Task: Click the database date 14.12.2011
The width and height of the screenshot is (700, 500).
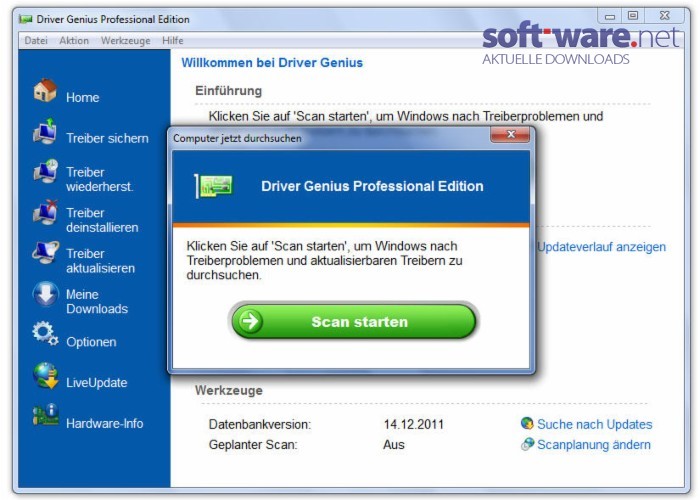Action: [x=413, y=424]
